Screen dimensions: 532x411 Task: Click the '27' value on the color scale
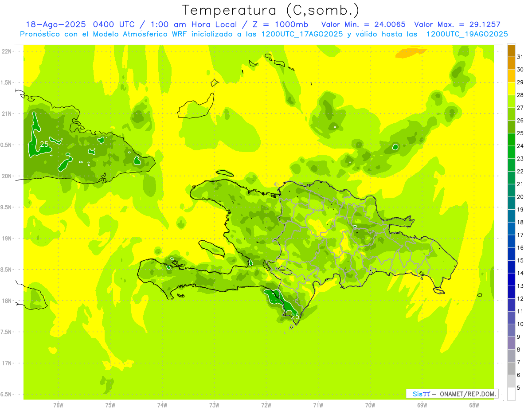pos(520,108)
